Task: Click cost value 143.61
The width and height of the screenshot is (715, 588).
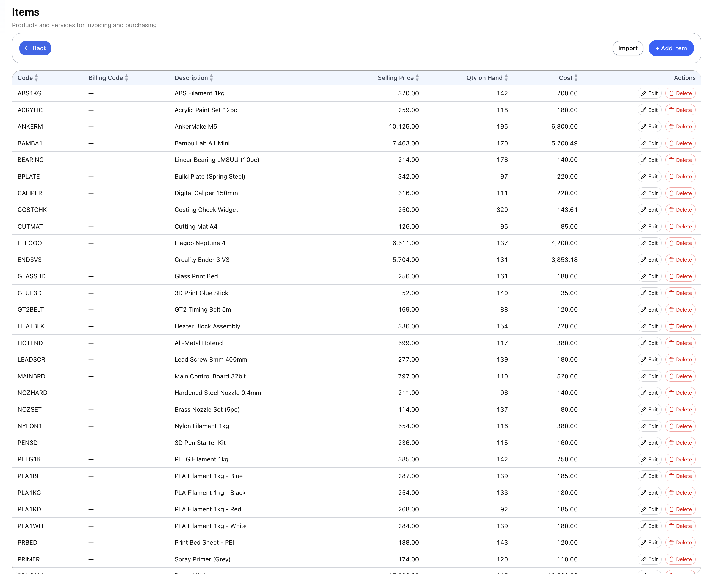Action: click(x=567, y=210)
